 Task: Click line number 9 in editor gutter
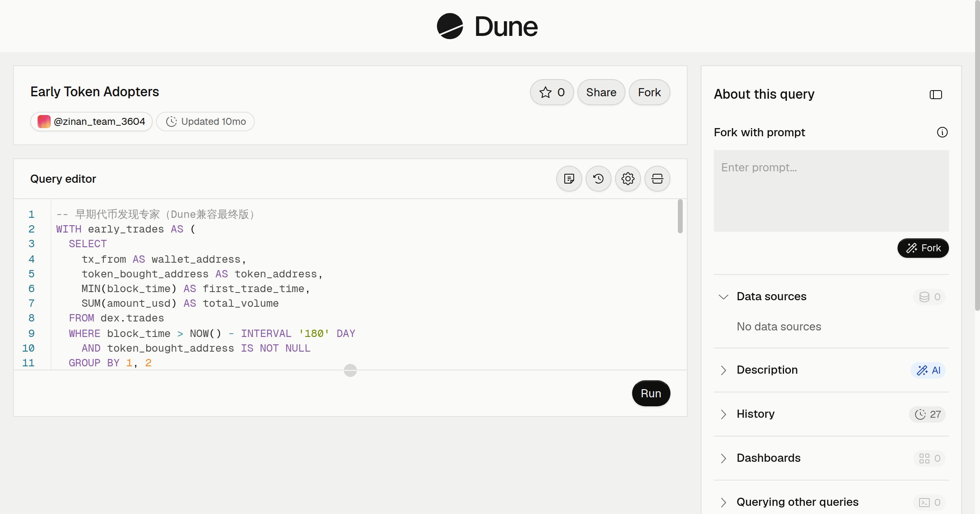point(31,334)
